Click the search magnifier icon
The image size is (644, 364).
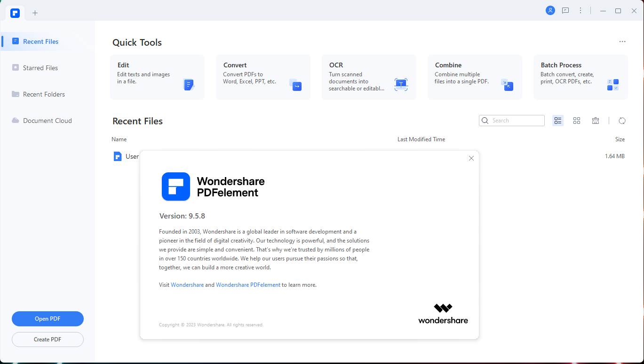[485, 121]
